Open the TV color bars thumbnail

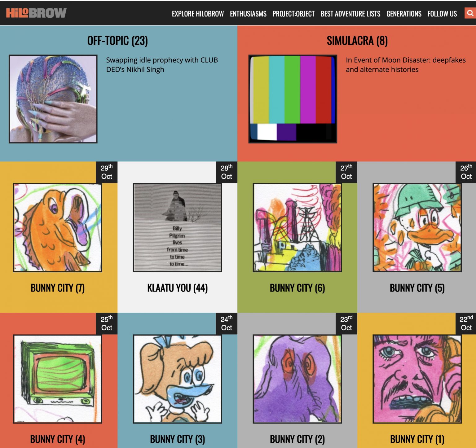[293, 99]
